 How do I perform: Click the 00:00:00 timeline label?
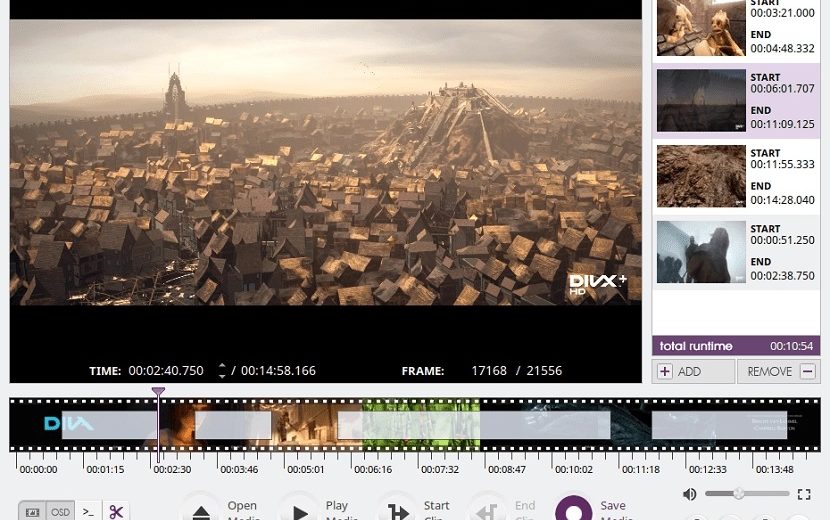(x=38, y=469)
